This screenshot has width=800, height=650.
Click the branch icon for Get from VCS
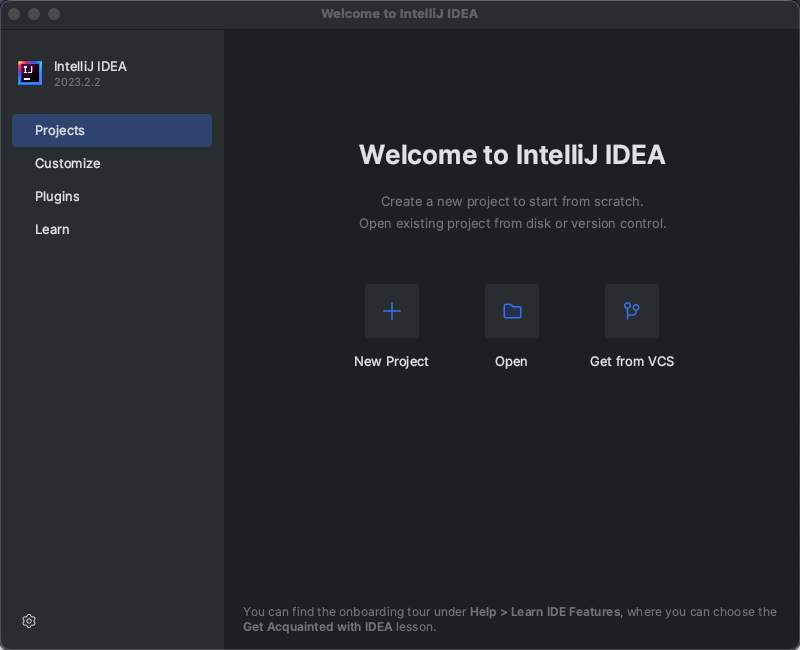click(632, 311)
